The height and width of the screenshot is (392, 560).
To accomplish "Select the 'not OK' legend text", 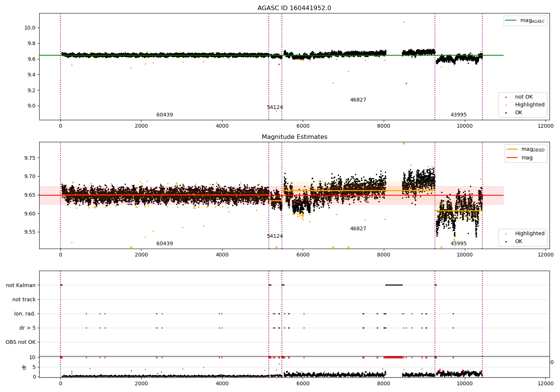I will click(524, 97).
